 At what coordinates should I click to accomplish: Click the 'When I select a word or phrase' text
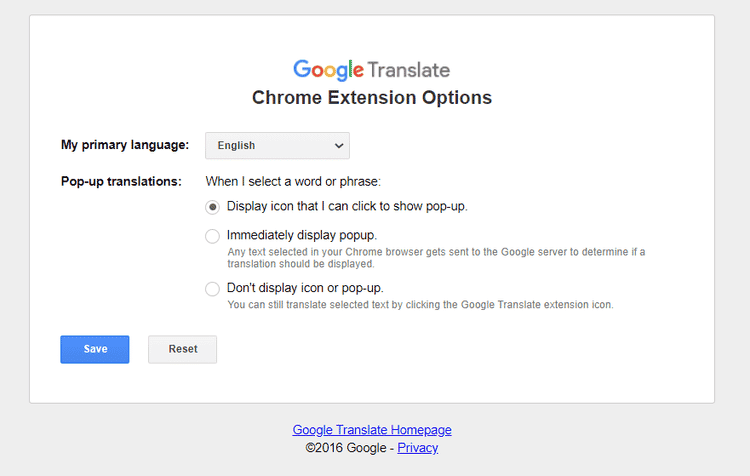[293, 181]
